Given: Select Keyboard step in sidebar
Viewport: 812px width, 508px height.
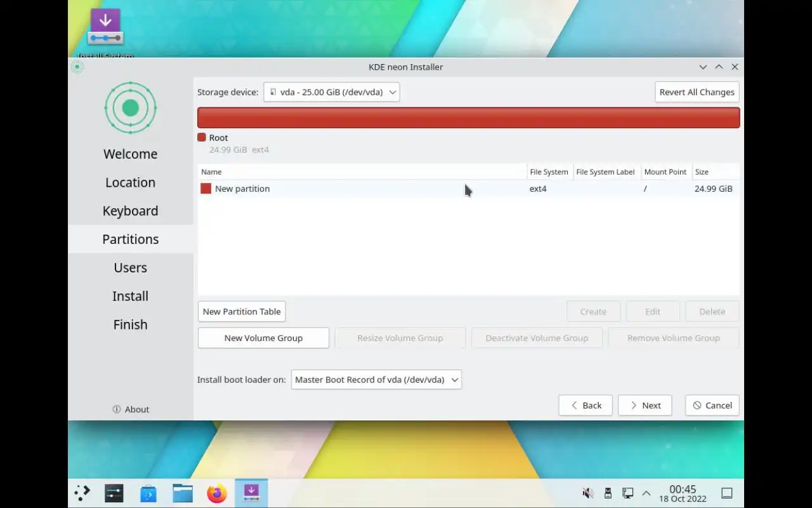Looking at the screenshot, I should tap(131, 211).
